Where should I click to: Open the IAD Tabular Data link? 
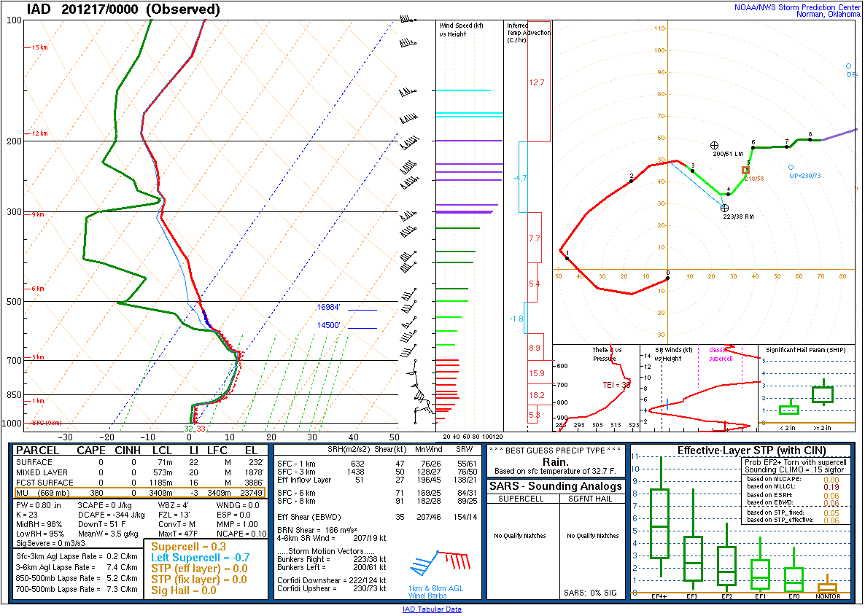[432, 609]
